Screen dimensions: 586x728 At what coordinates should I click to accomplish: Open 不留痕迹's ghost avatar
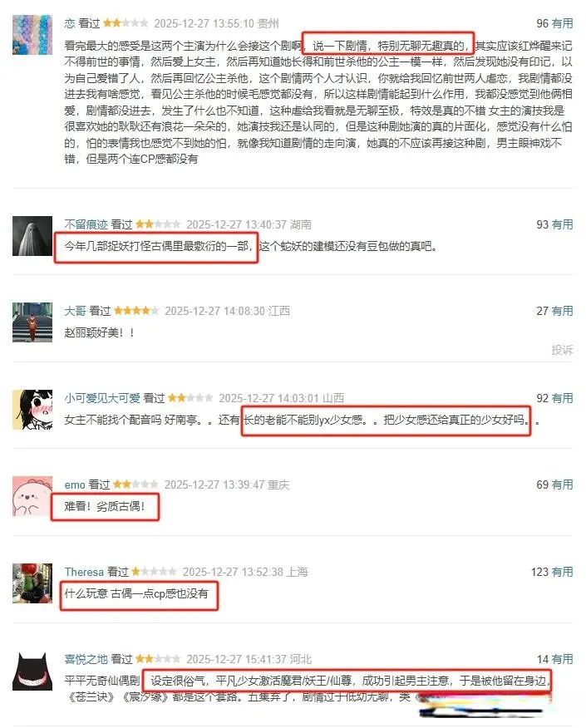tap(32, 236)
